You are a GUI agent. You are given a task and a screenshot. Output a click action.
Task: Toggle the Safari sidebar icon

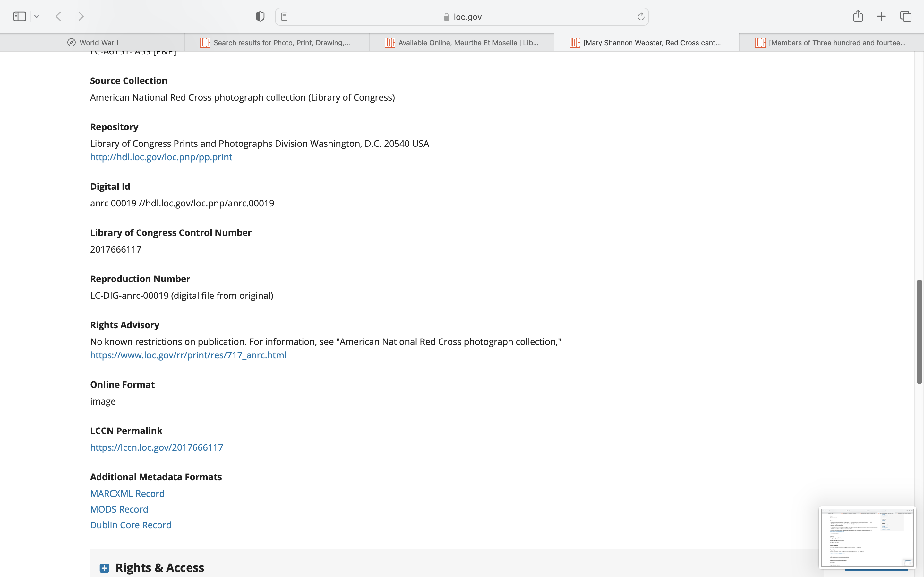[x=20, y=16]
